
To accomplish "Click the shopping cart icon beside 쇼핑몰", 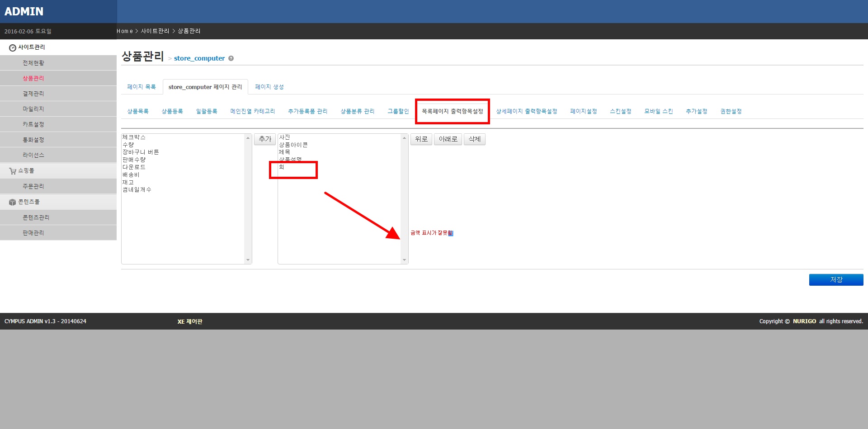I will click(x=13, y=171).
